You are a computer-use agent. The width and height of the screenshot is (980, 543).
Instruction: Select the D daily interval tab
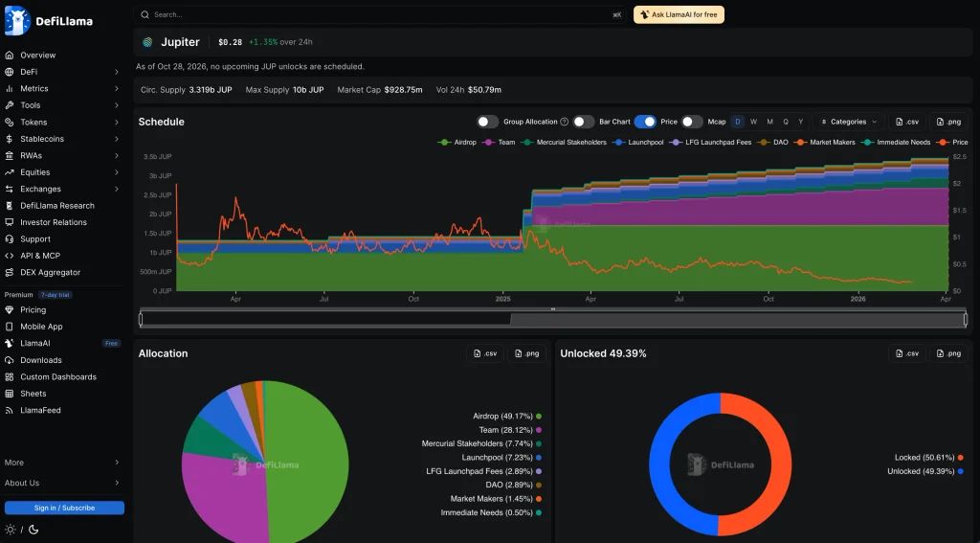pyautogui.click(x=738, y=122)
